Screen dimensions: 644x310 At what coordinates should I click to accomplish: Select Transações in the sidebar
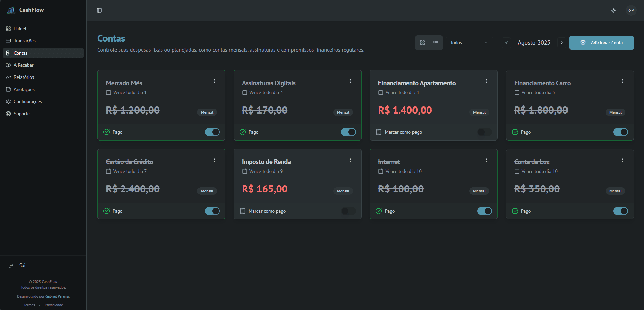[x=25, y=41]
